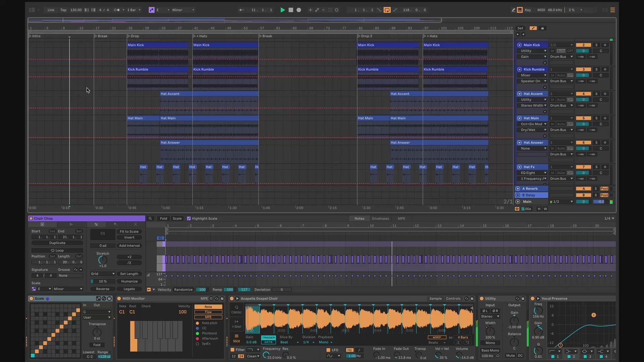Save the Acapella Gospel Choir preset
The image size is (644, 362).
(x=472, y=299)
